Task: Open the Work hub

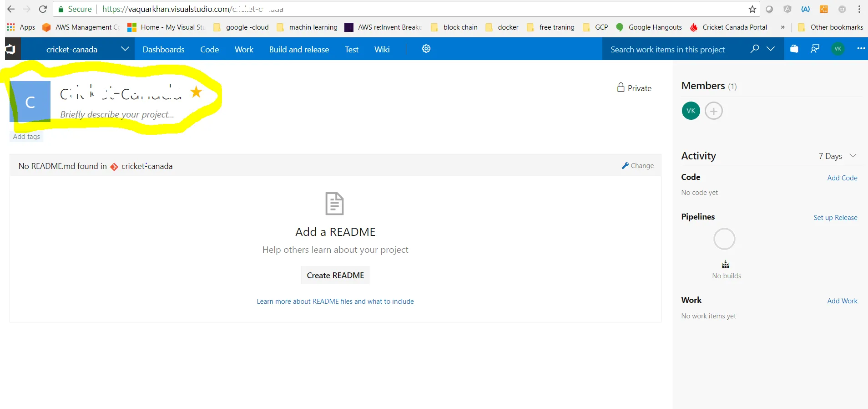Action: pos(244,49)
